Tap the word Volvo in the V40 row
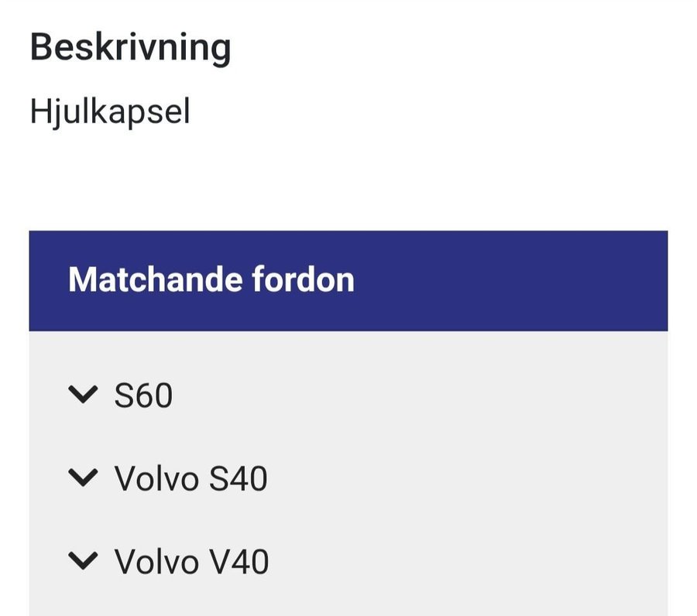Screen dimensions: 697x616 157,561
